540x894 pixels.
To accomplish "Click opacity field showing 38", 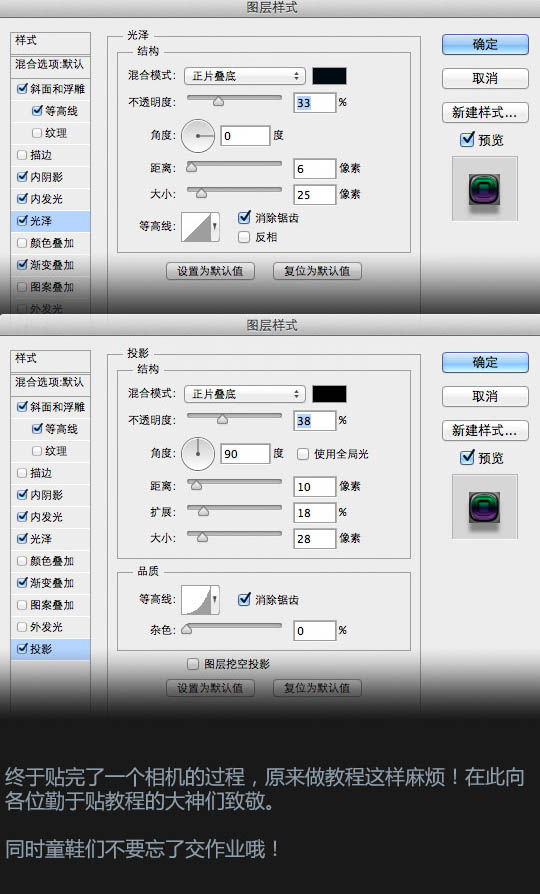I will click(315, 421).
